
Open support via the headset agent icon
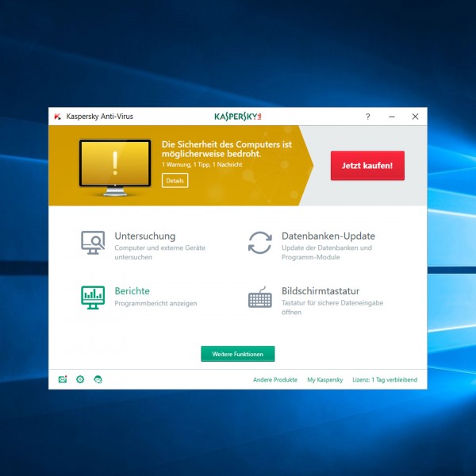(98, 379)
